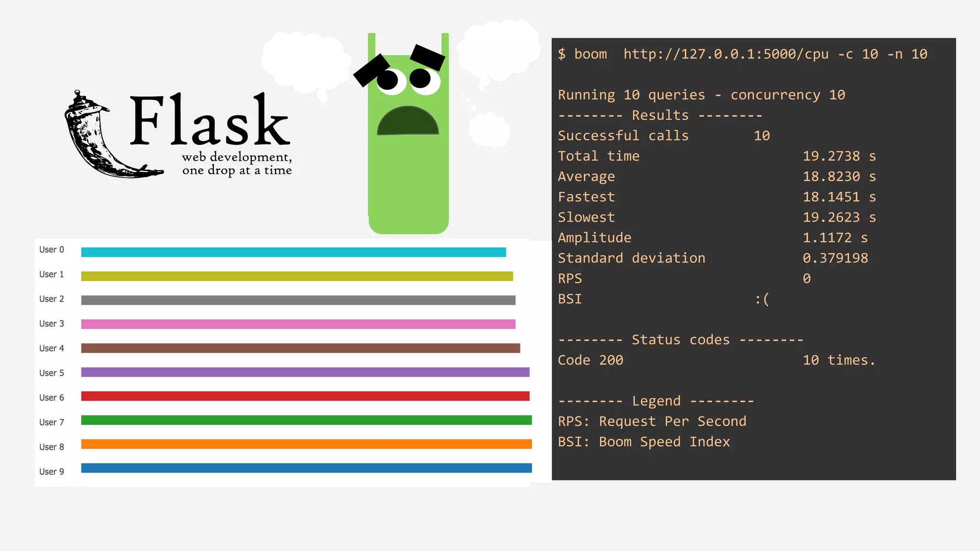Viewport: 980px width, 551px height.
Task: Click the Flask title text
Action: click(210, 120)
